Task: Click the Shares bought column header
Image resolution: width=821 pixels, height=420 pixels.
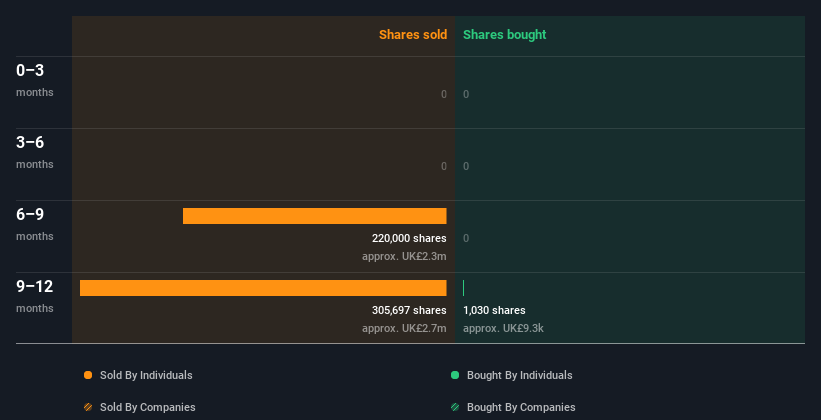Action: click(x=505, y=35)
